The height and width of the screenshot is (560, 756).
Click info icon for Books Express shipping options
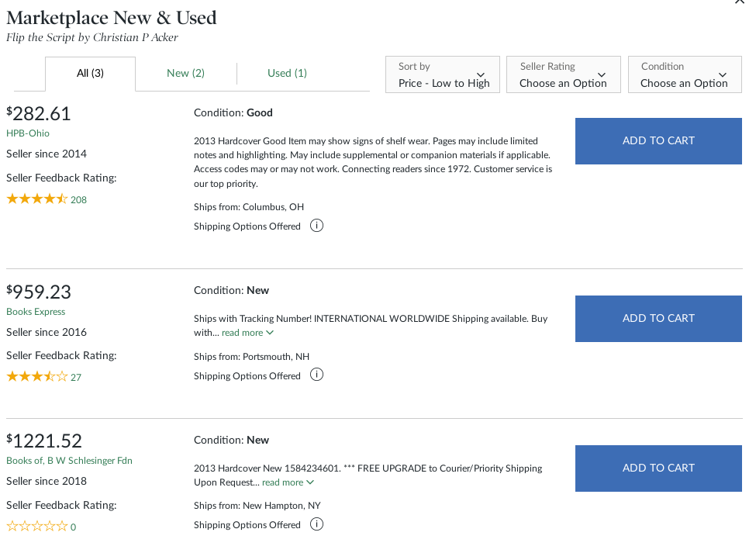316,375
